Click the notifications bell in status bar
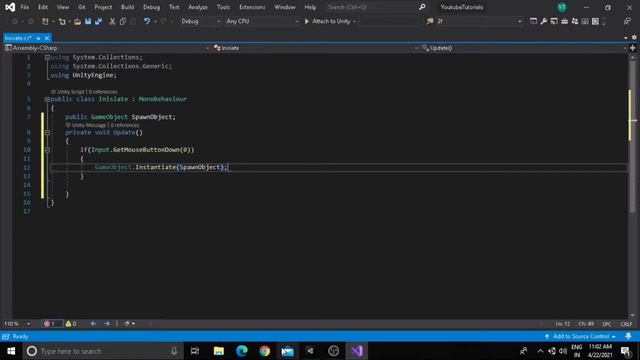 (629, 336)
